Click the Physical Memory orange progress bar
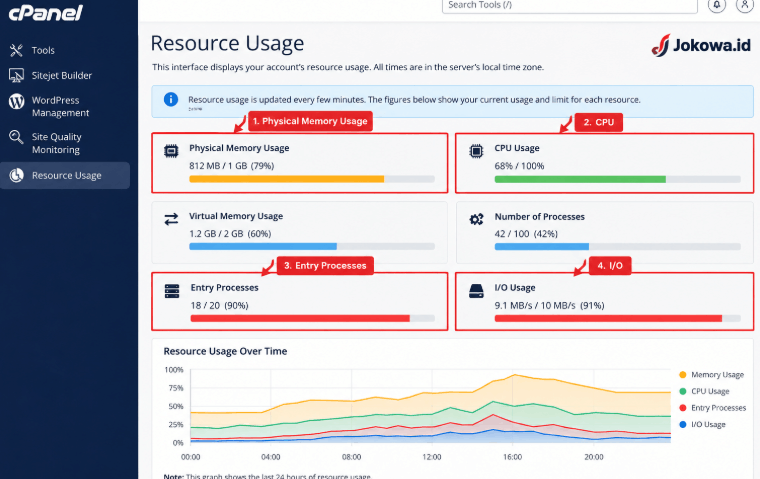The height and width of the screenshot is (479, 760). (312, 179)
